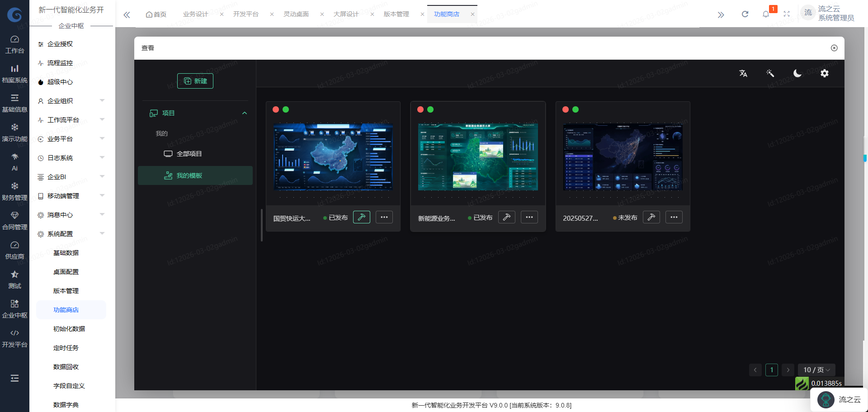
Task: Click the refresh page icon
Action: coord(745,14)
